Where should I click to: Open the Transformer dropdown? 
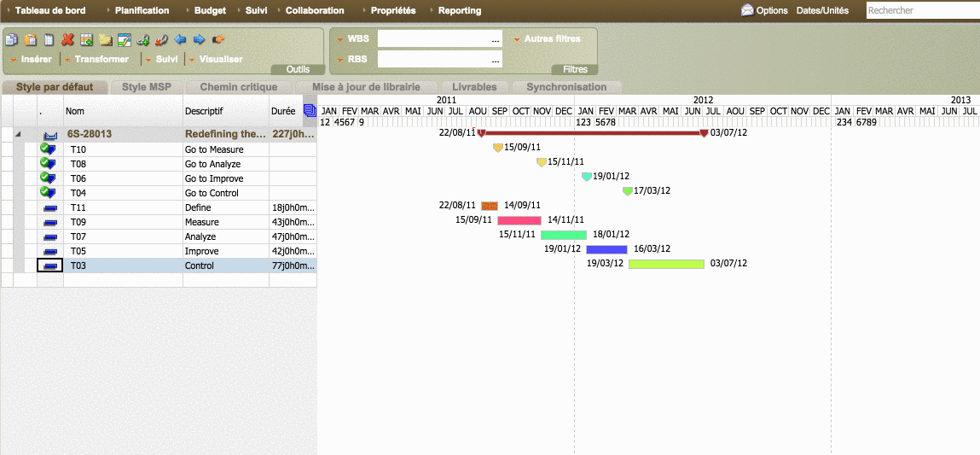point(96,59)
